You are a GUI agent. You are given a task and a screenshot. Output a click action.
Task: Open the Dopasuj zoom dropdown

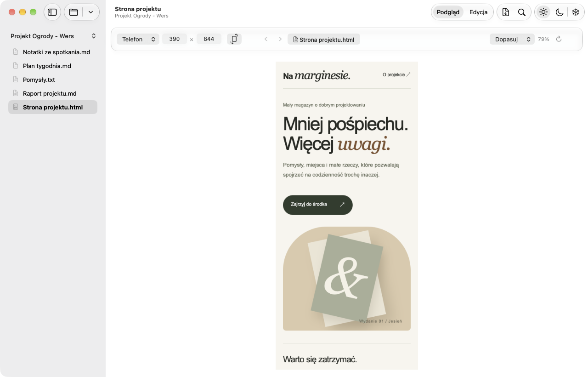coord(512,39)
